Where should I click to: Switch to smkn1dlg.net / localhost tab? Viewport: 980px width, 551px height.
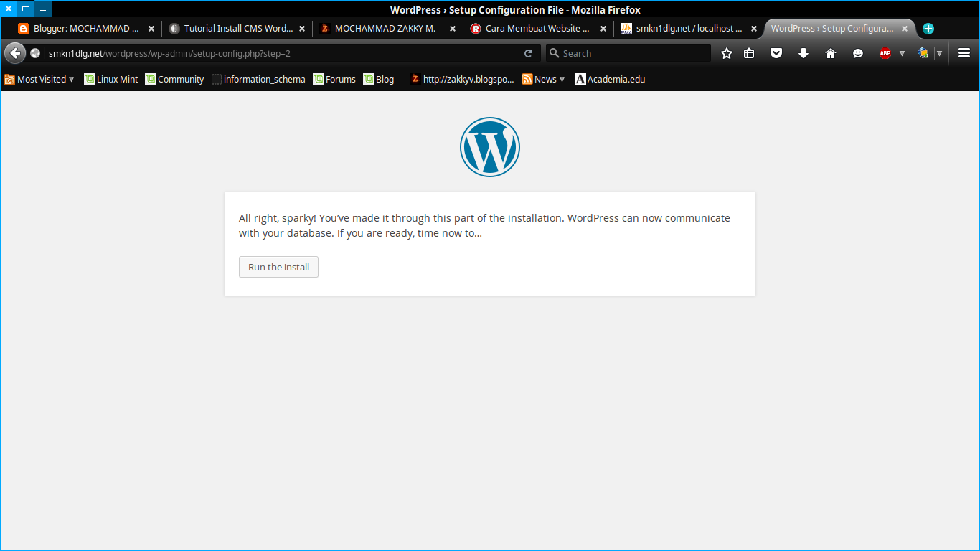(x=689, y=29)
